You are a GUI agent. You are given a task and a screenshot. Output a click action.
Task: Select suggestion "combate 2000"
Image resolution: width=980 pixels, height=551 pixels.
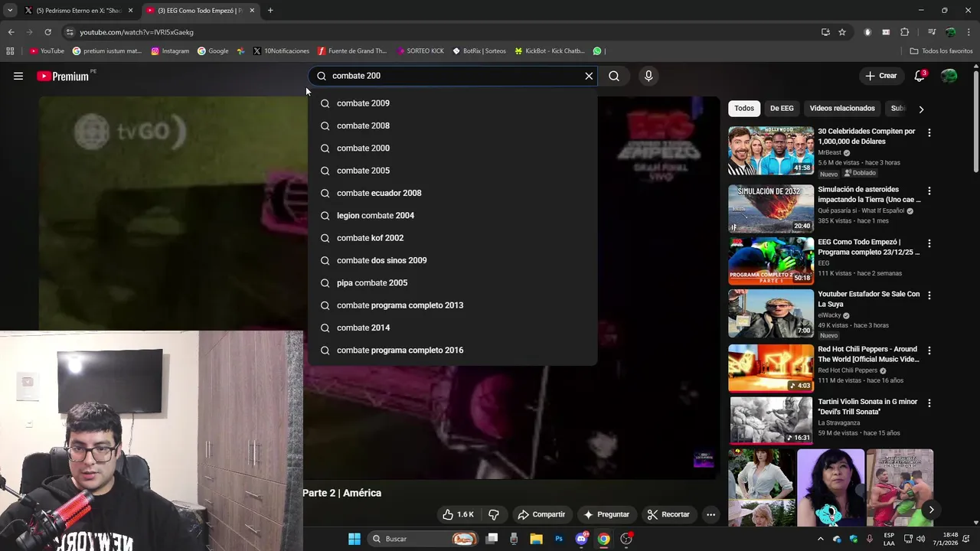pos(452,148)
